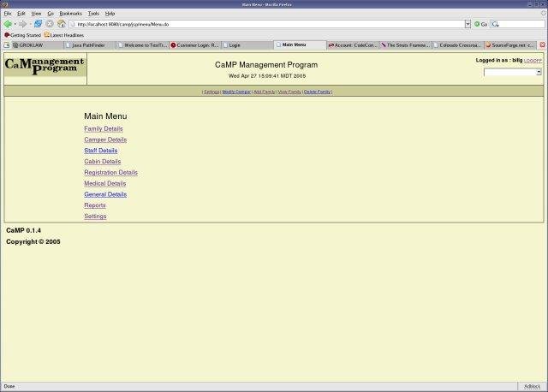The height and width of the screenshot is (392, 548).
Task: Click the Stop loading icon
Action: pyautogui.click(x=50, y=24)
